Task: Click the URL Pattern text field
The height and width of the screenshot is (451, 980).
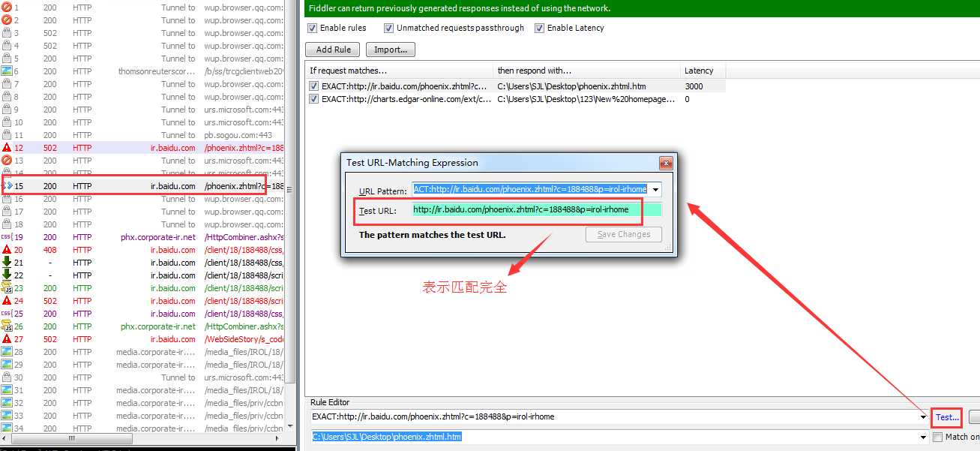Action: tap(531, 190)
